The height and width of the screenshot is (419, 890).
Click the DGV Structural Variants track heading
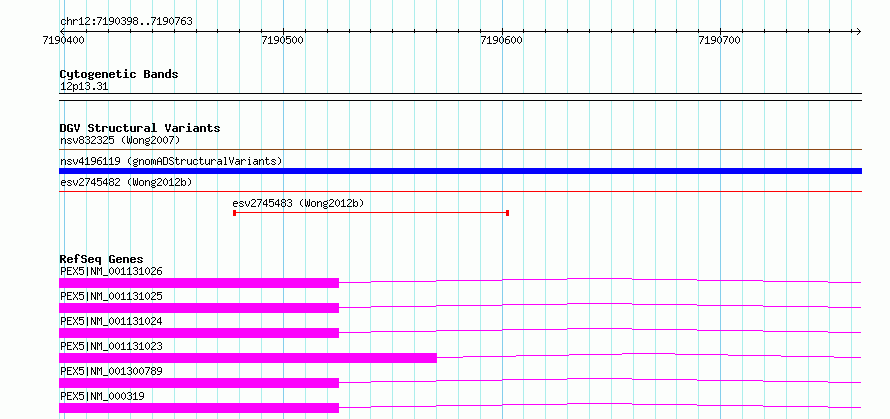(140, 128)
